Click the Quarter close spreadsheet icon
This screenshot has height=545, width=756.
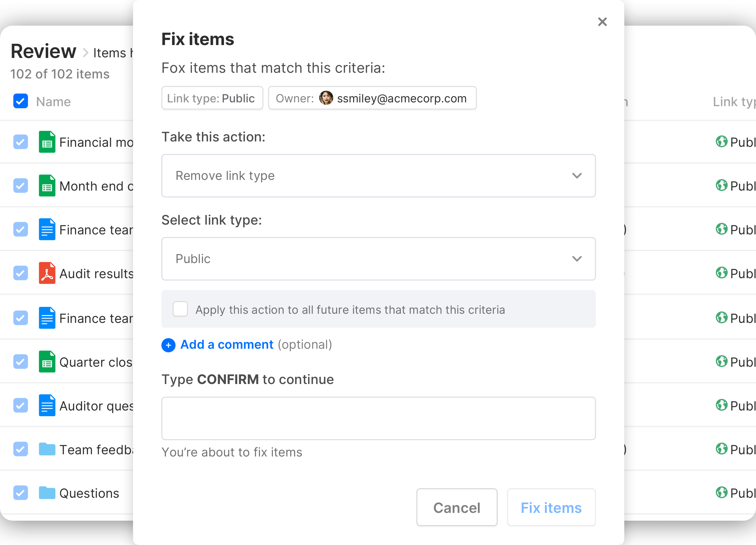click(47, 362)
